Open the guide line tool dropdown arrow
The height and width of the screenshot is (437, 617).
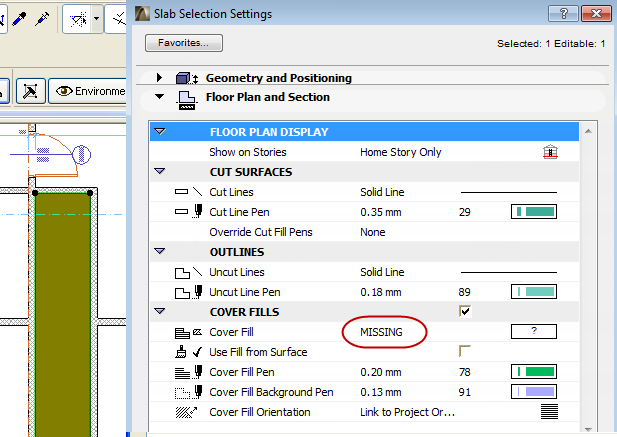pos(97,18)
